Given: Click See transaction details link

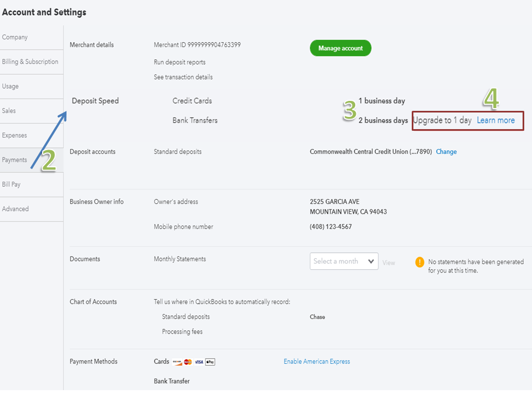Looking at the screenshot, I should click(x=183, y=77).
